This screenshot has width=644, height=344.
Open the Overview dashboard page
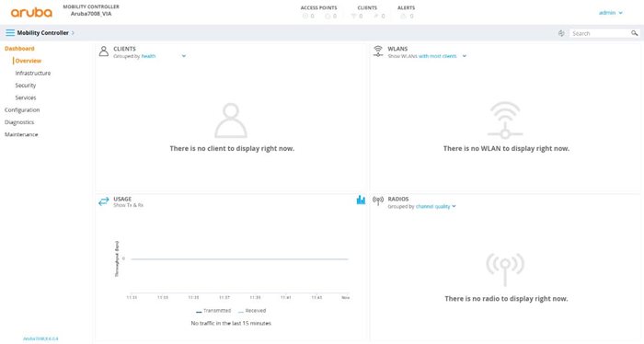29,61
